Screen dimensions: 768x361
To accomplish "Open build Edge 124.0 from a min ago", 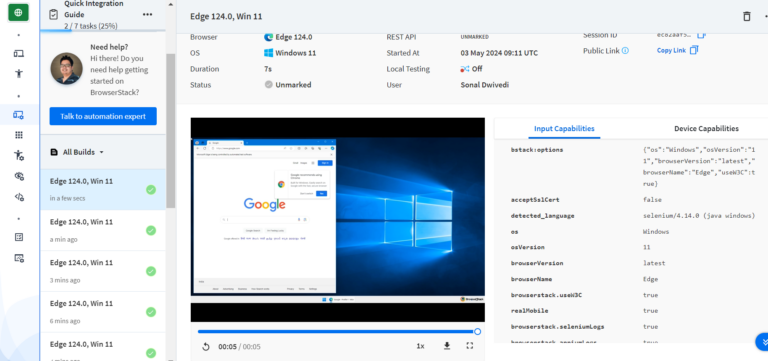I will [x=103, y=230].
